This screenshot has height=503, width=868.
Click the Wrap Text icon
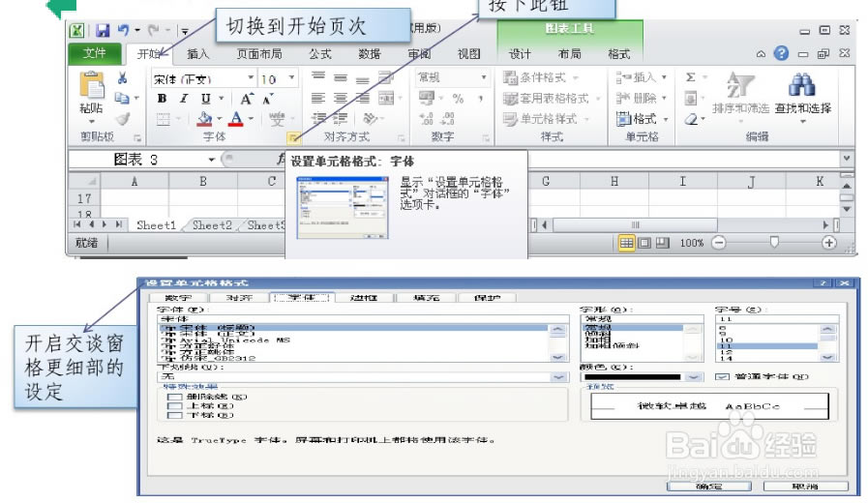[x=386, y=77]
